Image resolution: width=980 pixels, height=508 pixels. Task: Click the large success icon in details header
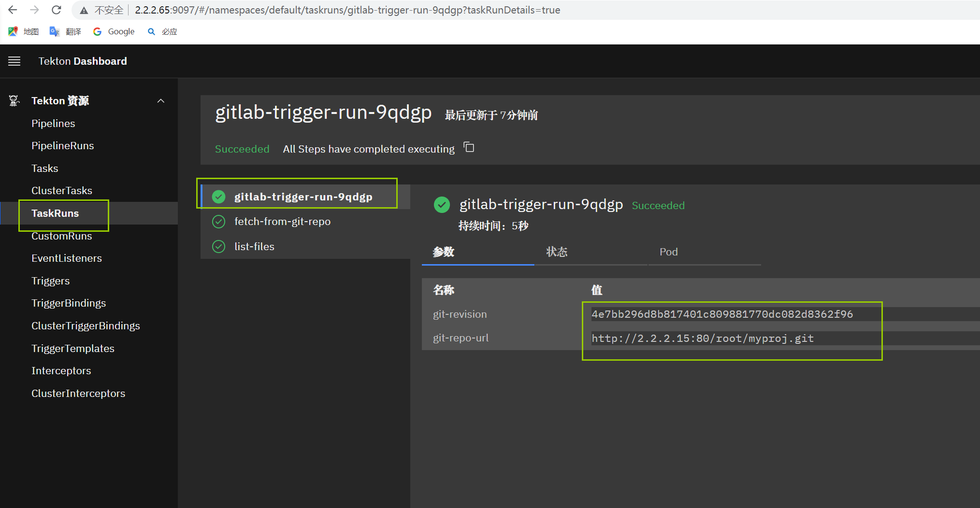point(442,205)
